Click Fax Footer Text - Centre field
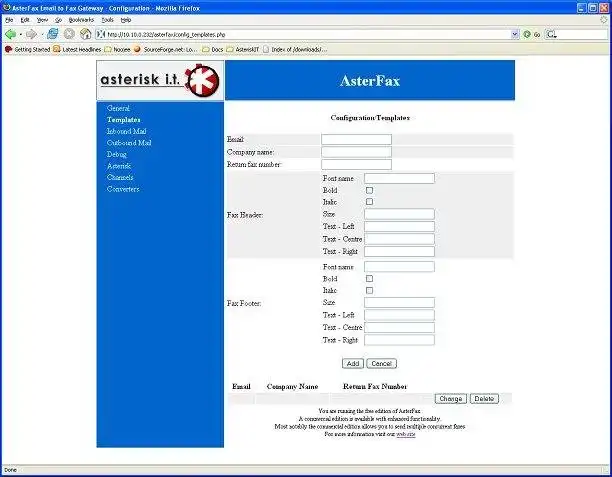Screen dimensions: 612x477 399,327
